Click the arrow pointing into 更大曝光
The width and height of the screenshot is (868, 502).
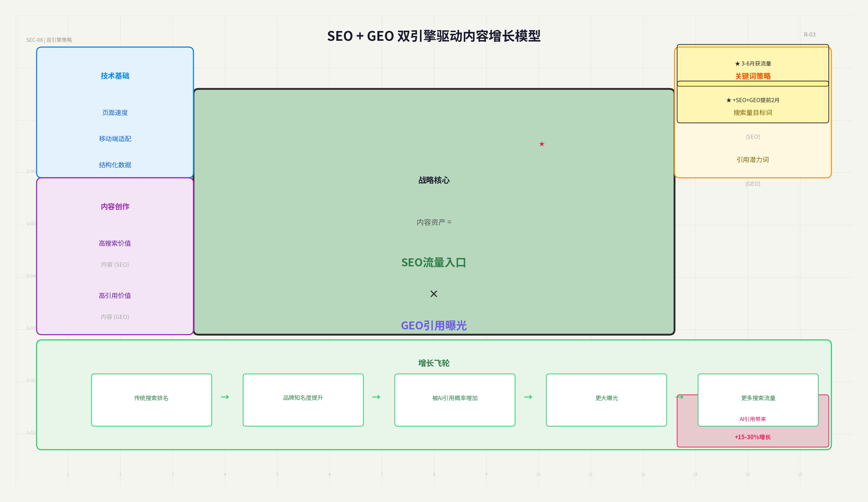coord(528,397)
